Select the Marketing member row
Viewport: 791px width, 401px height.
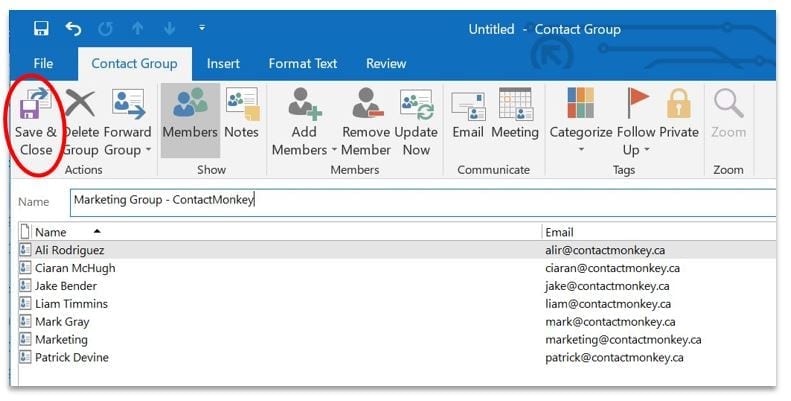pos(397,339)
